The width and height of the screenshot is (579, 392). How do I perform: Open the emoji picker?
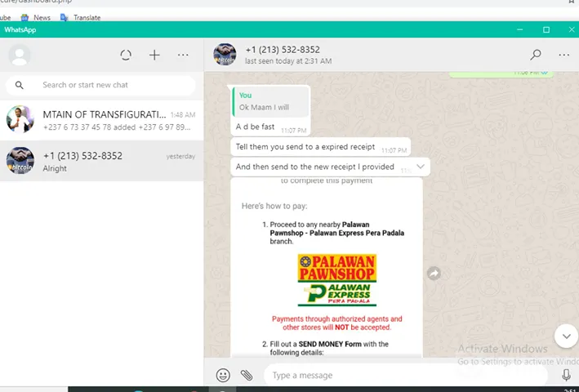pyautogui.click(x=223, y=375)
